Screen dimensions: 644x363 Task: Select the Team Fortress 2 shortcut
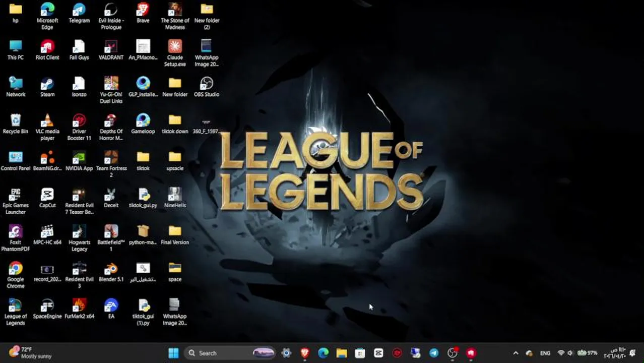(111, 163)
